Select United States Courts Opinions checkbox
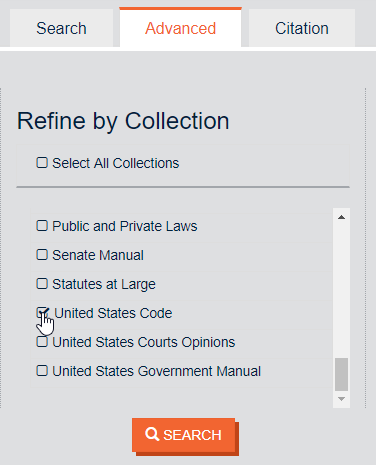 point(42,342)
